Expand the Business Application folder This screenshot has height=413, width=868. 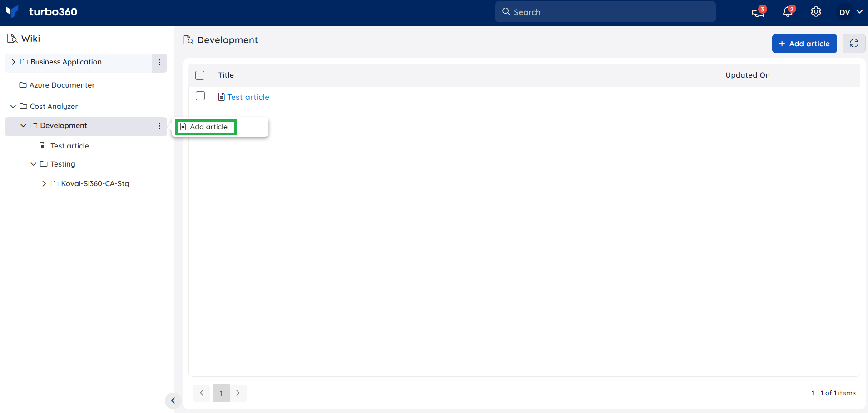pos(13,62)
